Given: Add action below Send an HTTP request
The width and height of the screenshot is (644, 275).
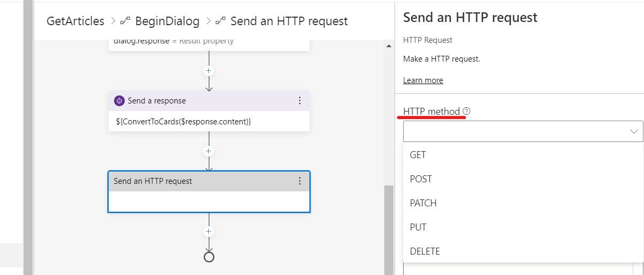Looking at the screenshot, I should tap(209, 232).
